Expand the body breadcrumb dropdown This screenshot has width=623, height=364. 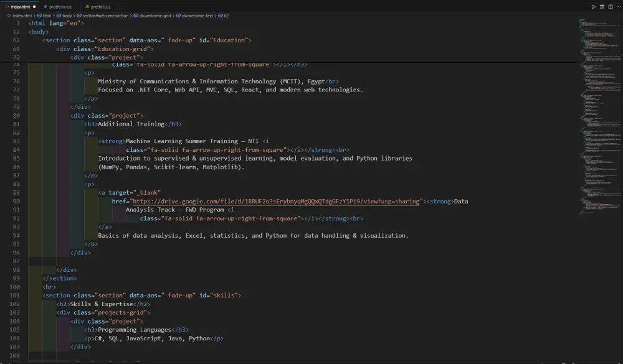pyautogui.click(x=67, y=15)
